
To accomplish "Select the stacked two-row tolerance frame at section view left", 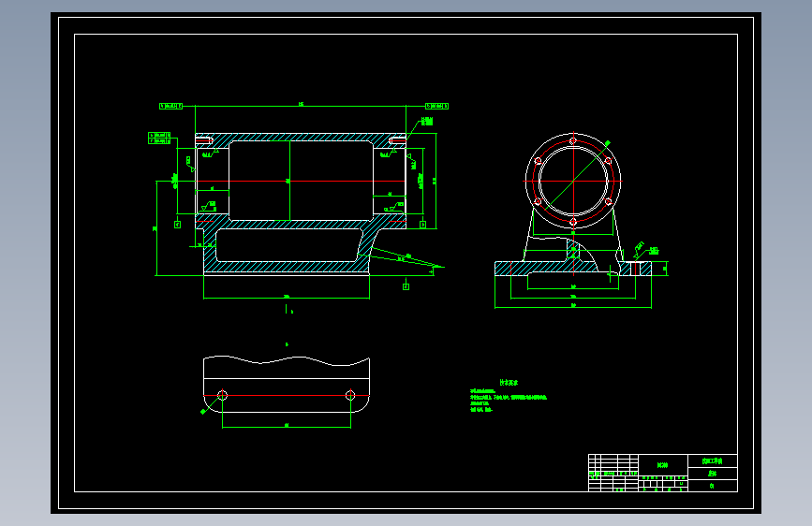I will click(x=159, y=139).
